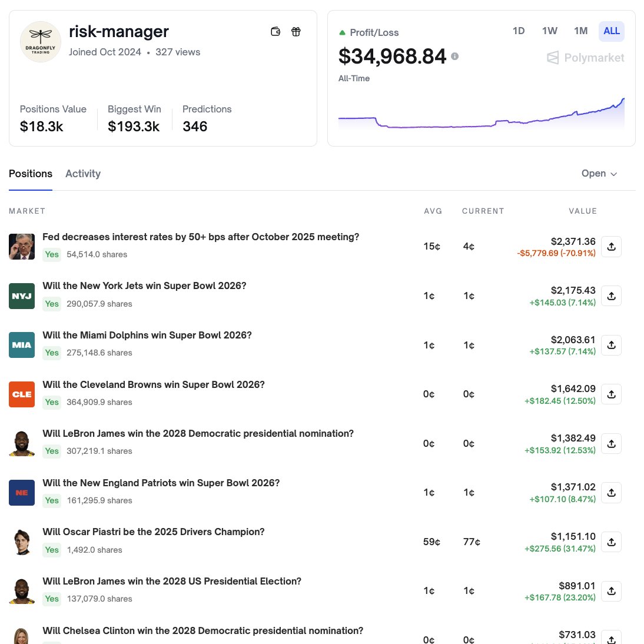Click LeBron thumbnail for Presidential Election market
Image resolution: width=644 pixels, height=644 pixels.
pos(22,591)
